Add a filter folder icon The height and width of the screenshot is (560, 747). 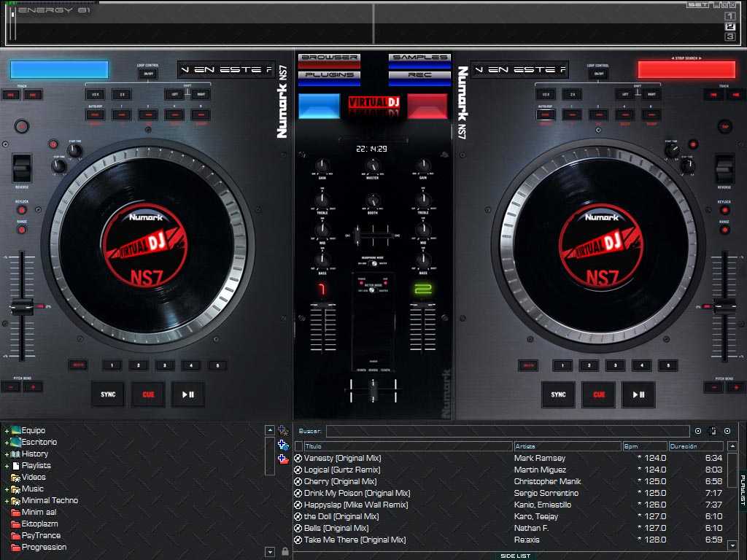coord(283,446)
